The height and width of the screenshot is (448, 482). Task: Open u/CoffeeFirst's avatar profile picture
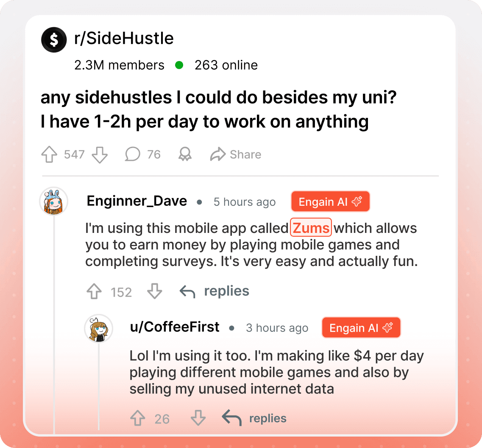[99, 328]
